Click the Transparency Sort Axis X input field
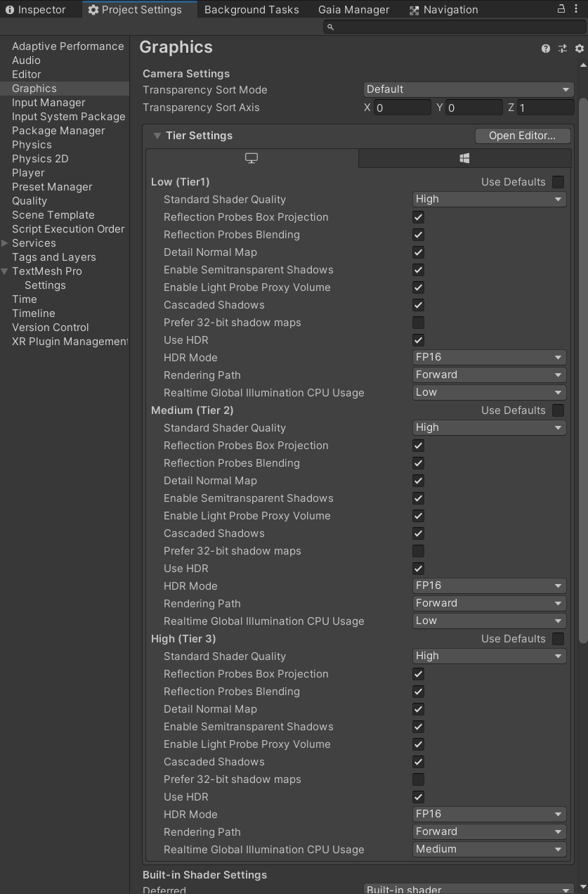 (400, 107)
